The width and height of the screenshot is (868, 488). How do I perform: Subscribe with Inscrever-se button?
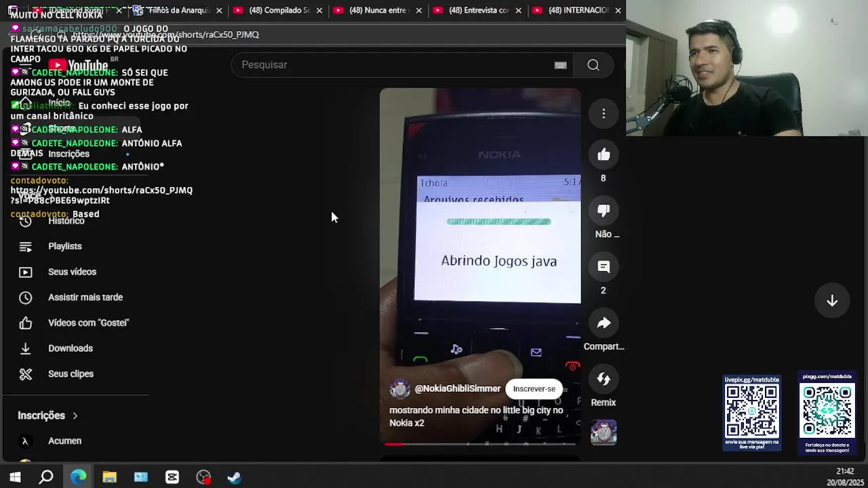click(x=534, y=389)
